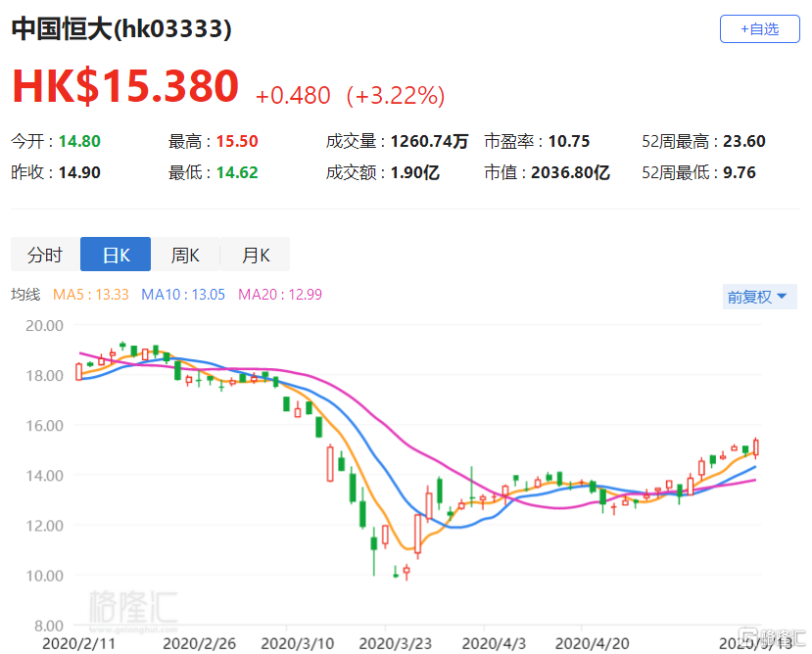Click the 市值 value 2036.80亿
Image resolution: width=812 pixels, height=654 pixels.
pos(570,173)
